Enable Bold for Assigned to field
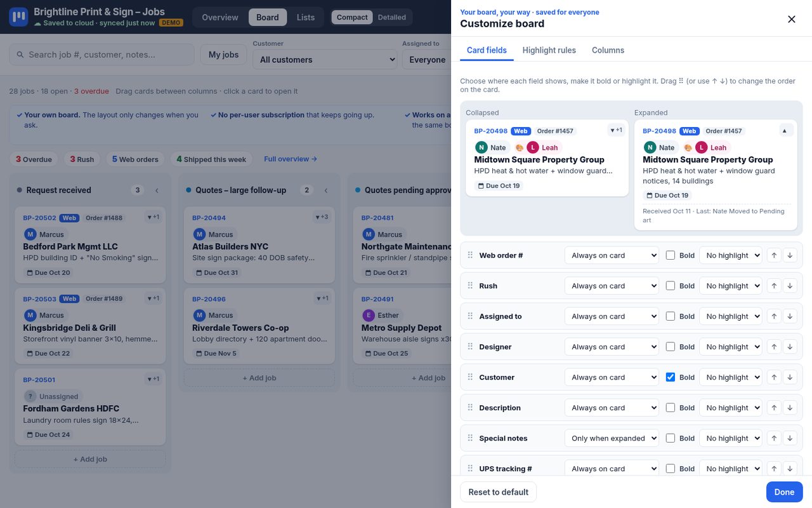Viewport: 812px width, 508px height. (671, 316)
